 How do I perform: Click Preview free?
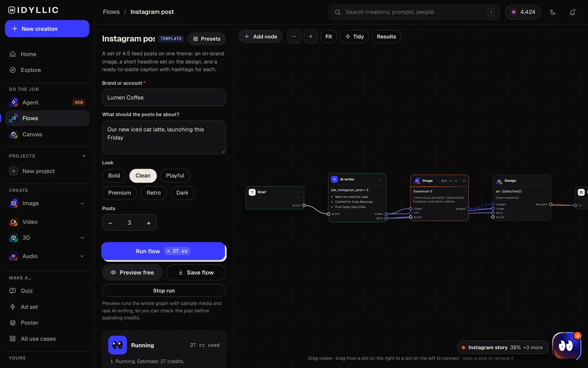(x=132, y=272)
